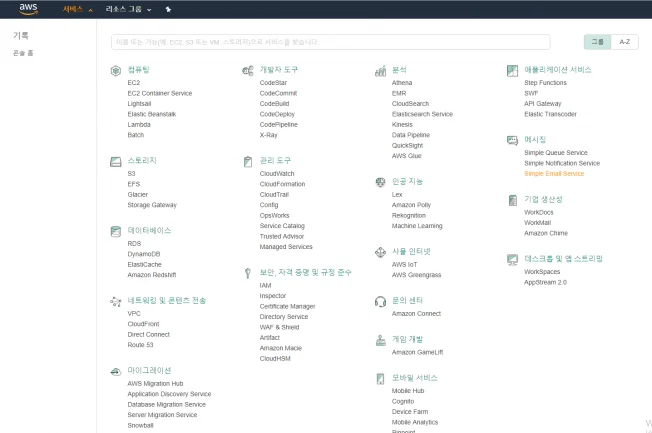
Task: Open WorkSpaces link
Action: point(542,272)
